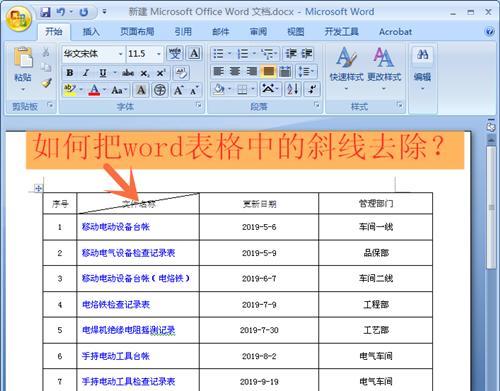The width and height of the screenshot is (500, 391).
Task: Switch to 开始 ribbon tab
Action: [x=54, y=32]
